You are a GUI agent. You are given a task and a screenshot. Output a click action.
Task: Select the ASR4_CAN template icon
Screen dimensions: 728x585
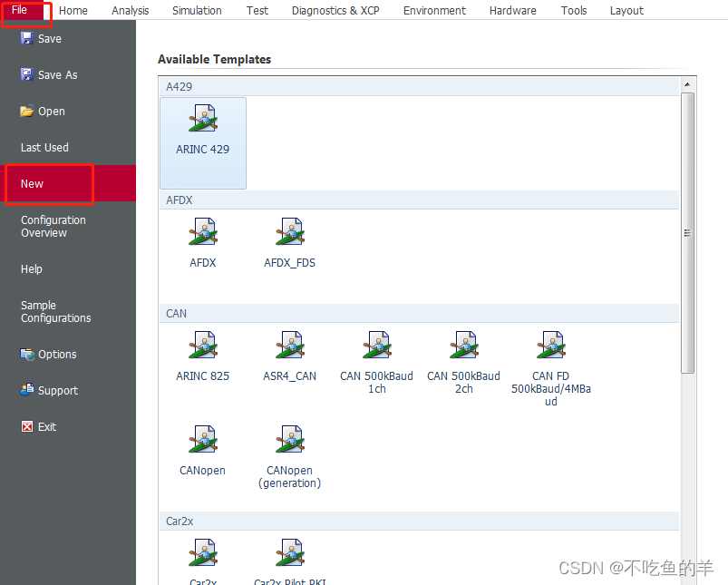click(x=290, y=345)
